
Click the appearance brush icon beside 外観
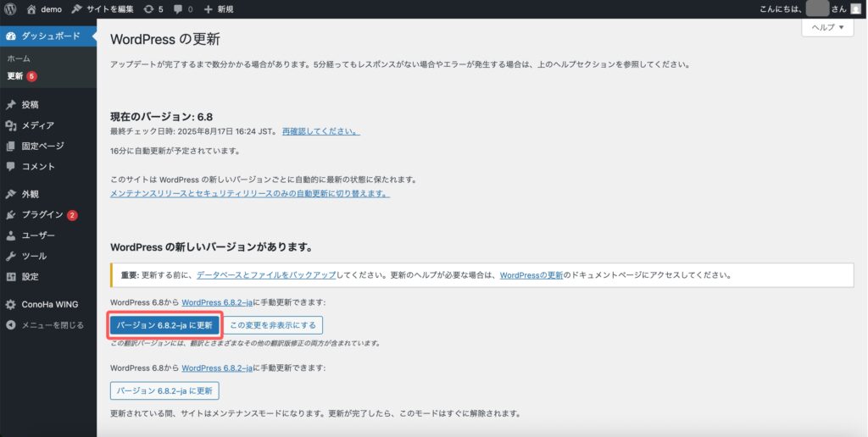pyautogui.click(x=10, y=195)
